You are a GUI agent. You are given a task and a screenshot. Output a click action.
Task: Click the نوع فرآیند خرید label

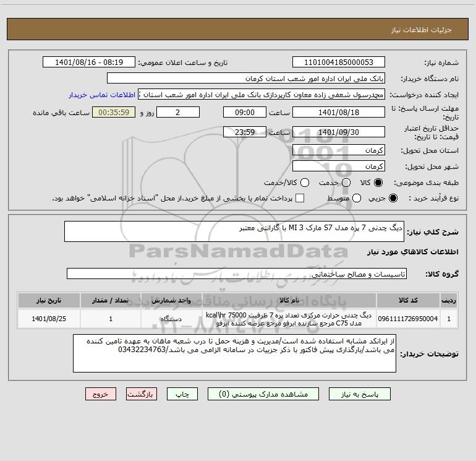[x=433, y=198]
